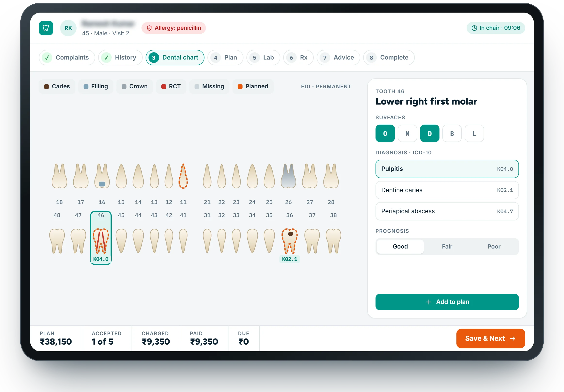Pick the RCT legend swatch

(x=164, y=87)
